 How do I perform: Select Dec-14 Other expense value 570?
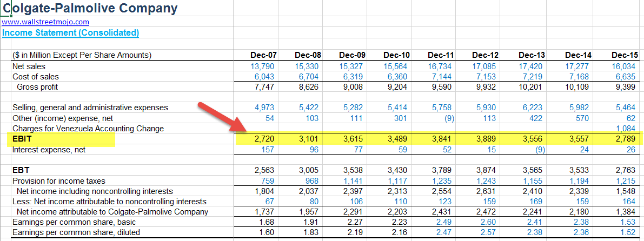point(582,118)
